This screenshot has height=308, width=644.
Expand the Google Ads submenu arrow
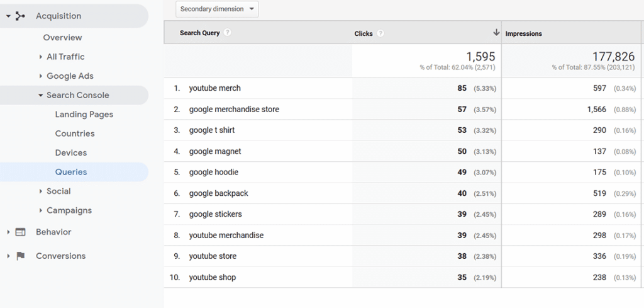click(41, 76)
